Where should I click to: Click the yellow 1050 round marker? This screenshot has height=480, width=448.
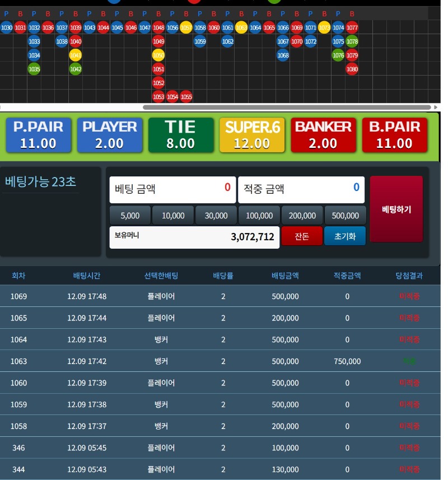coord(158,55)
